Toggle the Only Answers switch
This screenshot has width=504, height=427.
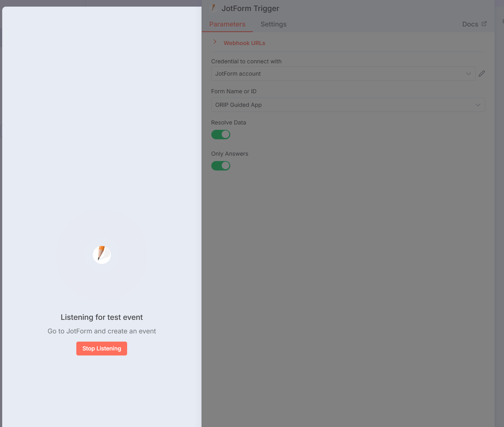(x=221, y=166)
